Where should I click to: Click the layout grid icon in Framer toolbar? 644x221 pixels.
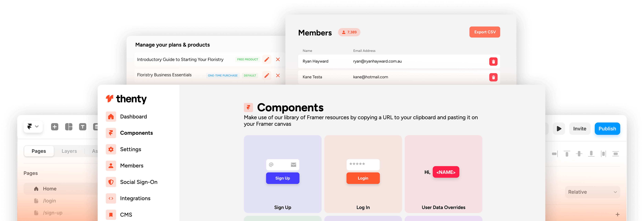pyautogui.click(x=69, y=127)
